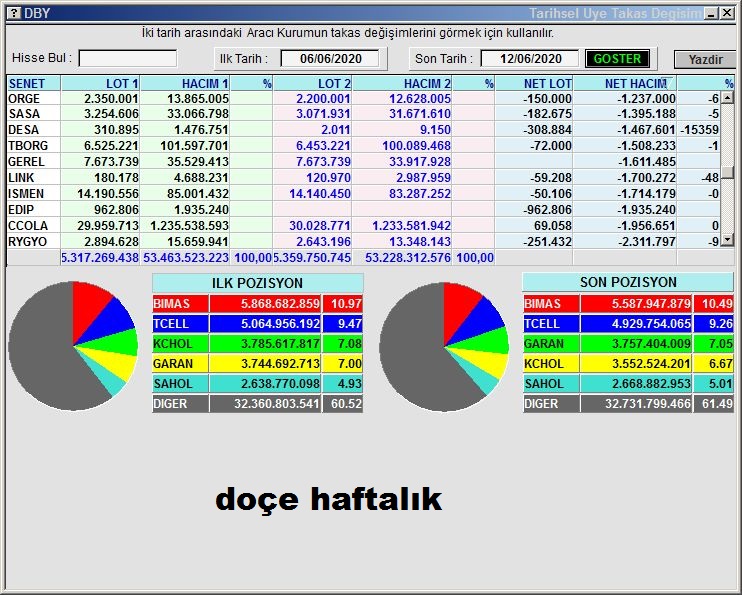The image size is (742, 595).
Task: Click cyan SAHOL swatch in ILK POZISYON
Action: coord(180,383)
